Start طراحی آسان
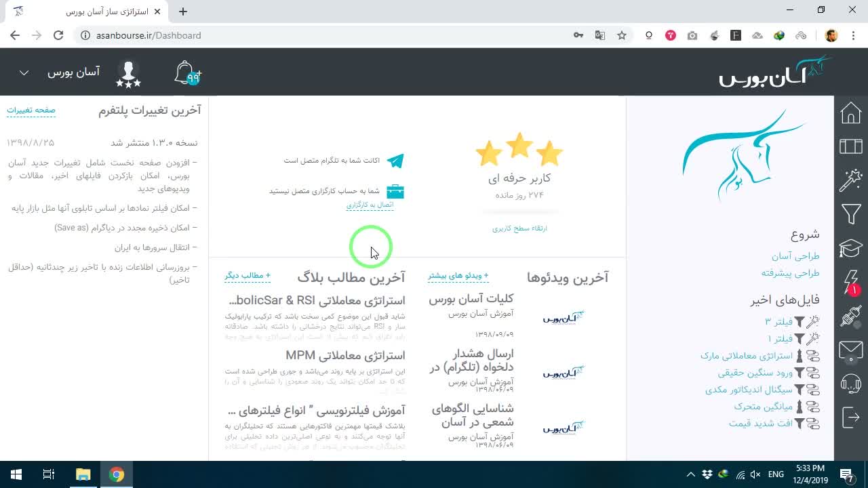 click(x=795, y=256)
